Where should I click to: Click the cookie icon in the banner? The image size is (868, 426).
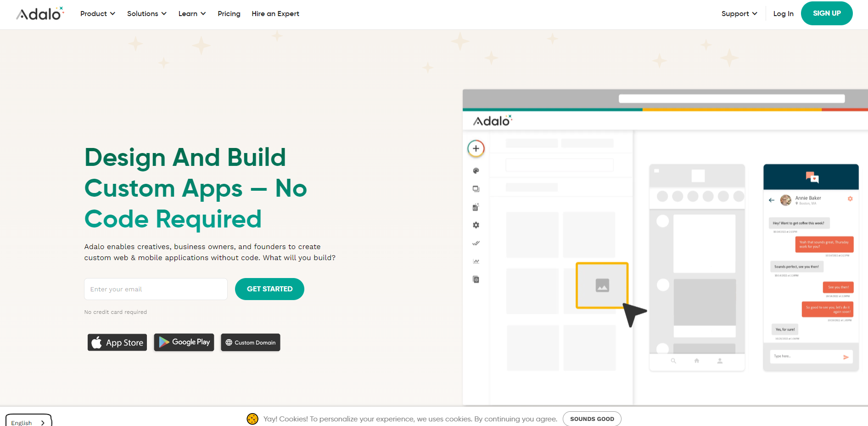252,419
